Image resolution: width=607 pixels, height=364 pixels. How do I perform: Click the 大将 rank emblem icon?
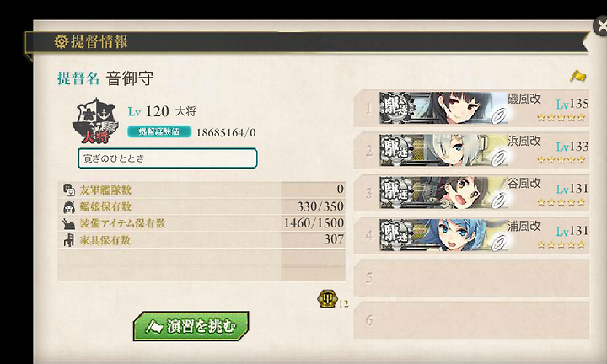[x=95, y=121]
